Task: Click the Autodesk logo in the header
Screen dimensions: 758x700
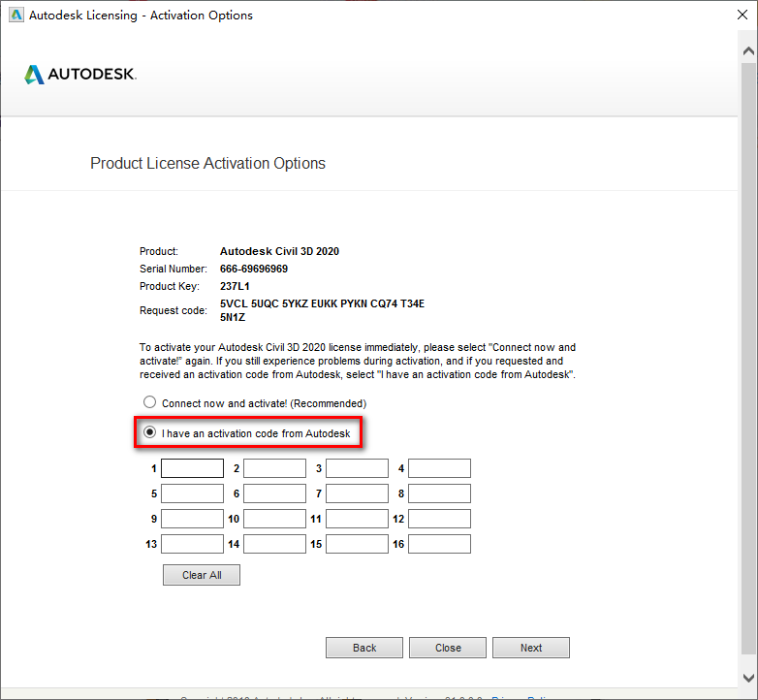Action: pyautogui.click(x=80, y=75)
